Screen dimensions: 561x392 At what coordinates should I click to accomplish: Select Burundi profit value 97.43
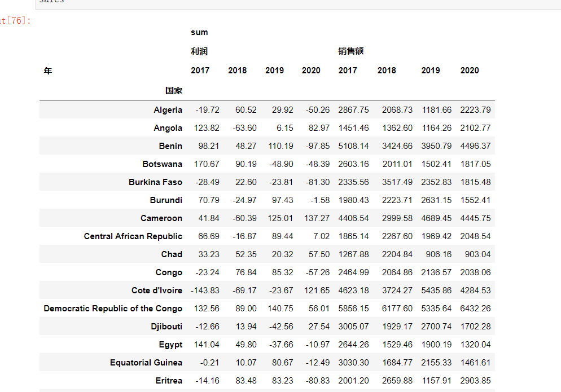282,200
